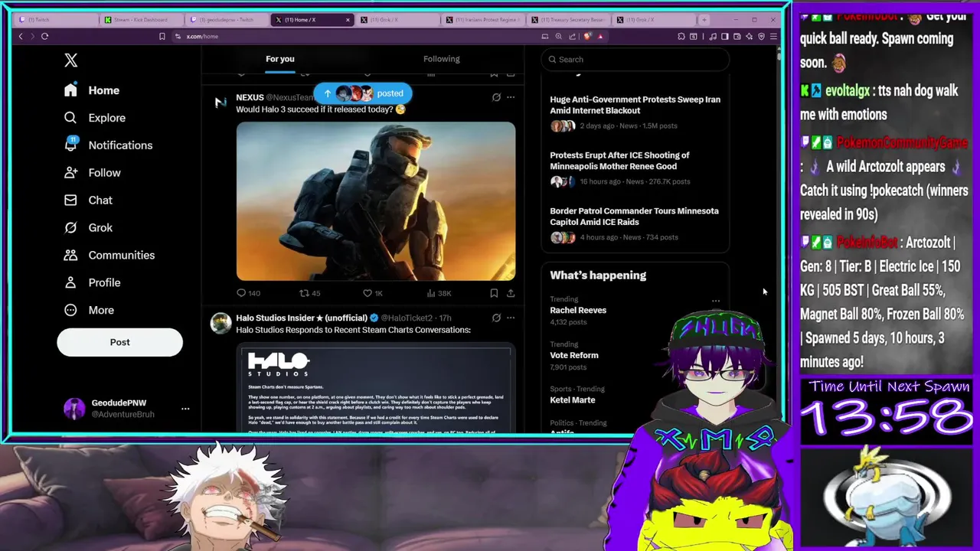Click the new posts 'posted' pill

[363, 93]
